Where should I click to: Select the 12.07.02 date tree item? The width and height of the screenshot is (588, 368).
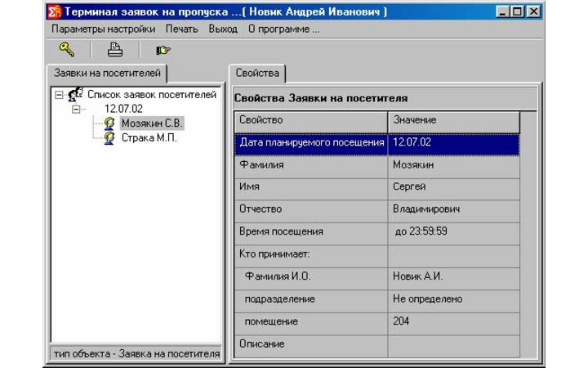pos(123,109)
